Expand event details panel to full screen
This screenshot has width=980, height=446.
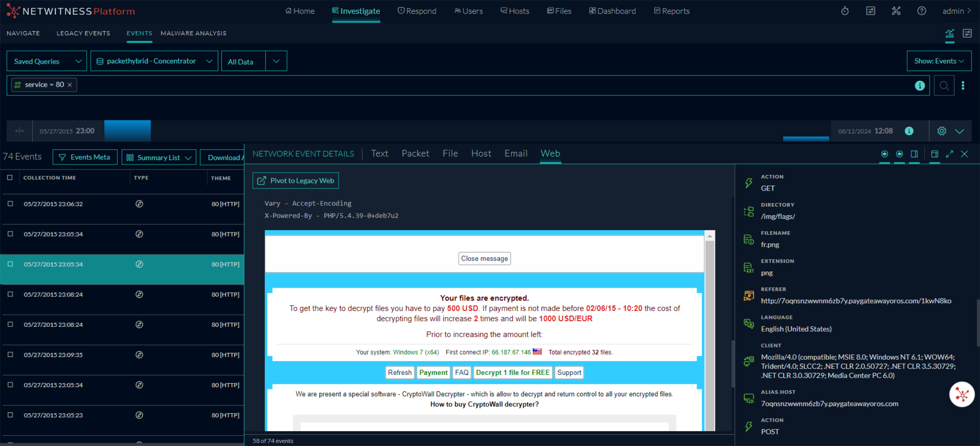949,154
